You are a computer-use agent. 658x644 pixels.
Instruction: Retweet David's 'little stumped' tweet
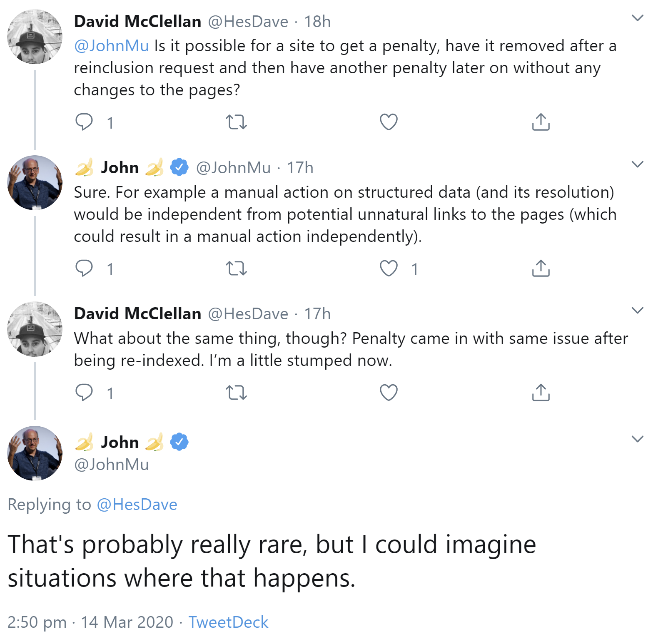pos(236,392)
